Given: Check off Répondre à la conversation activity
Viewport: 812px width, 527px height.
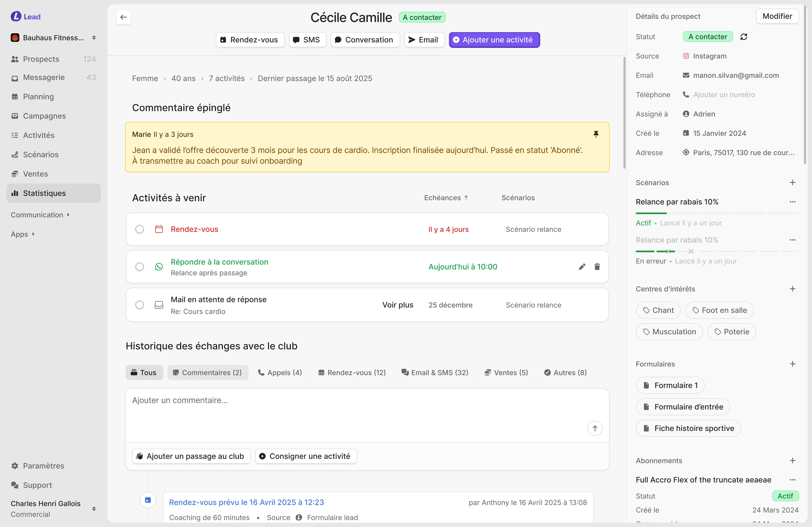Looking at the screenshot, I should click(140, 267).
